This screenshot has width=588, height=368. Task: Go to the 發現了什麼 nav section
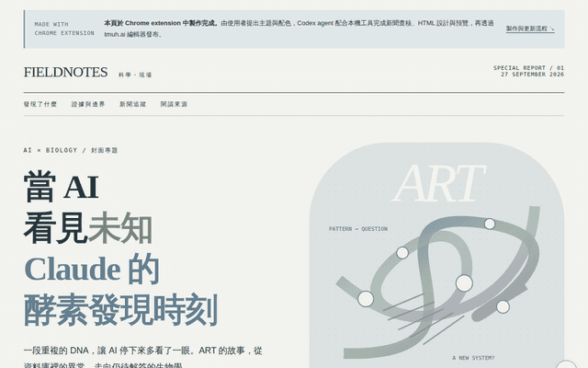point(40,104)
